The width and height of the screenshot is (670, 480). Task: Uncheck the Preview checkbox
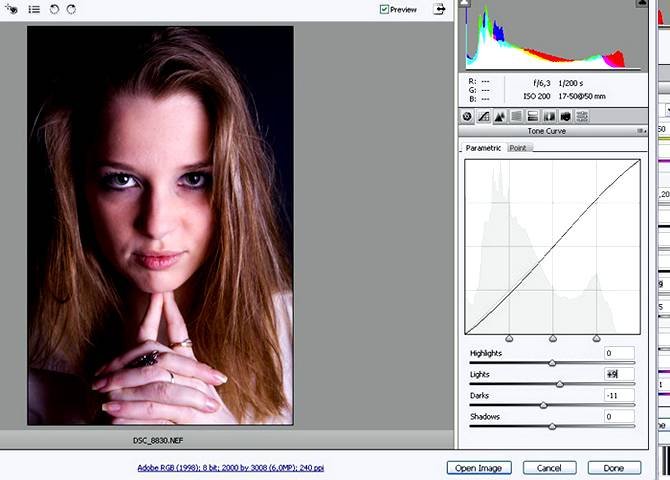[x=384, y=9]
